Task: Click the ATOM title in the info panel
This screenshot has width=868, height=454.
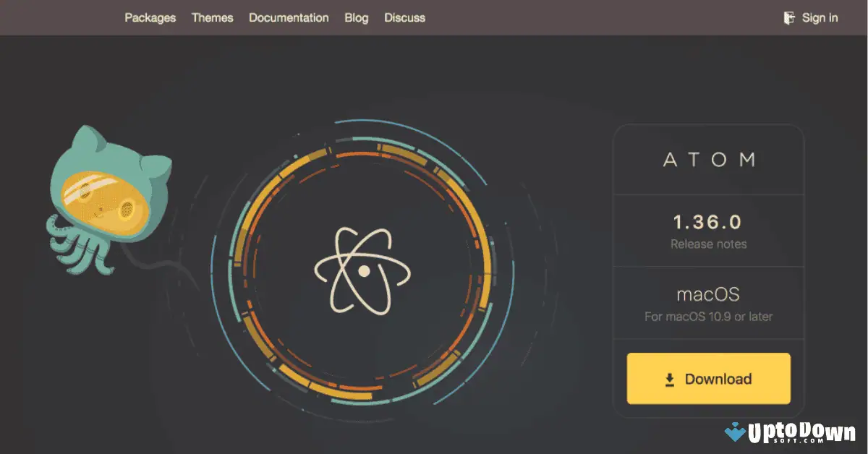Action: pyautogui.click(x=708, y=159)
